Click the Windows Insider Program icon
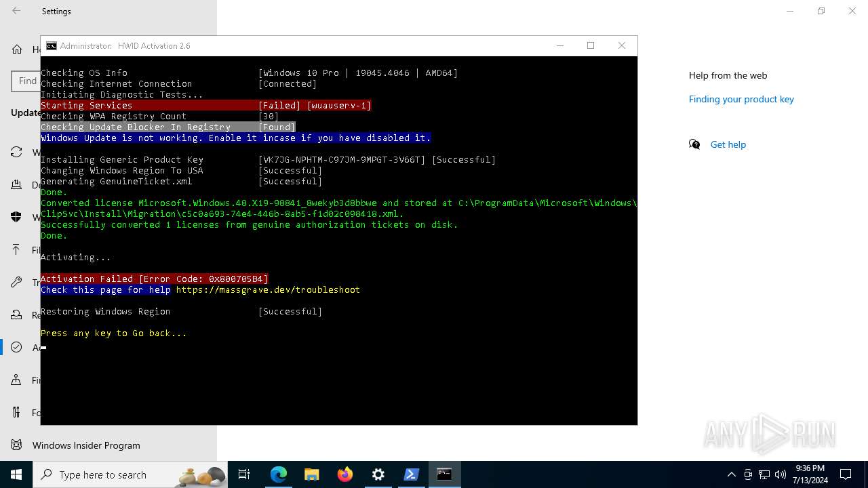This screenshot has width=868, height=488. coord(17,445)
